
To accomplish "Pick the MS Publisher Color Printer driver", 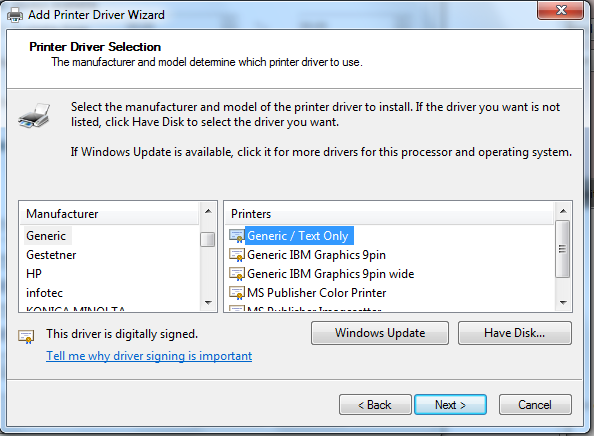I will pyautogui.click(x=316, y=293).
